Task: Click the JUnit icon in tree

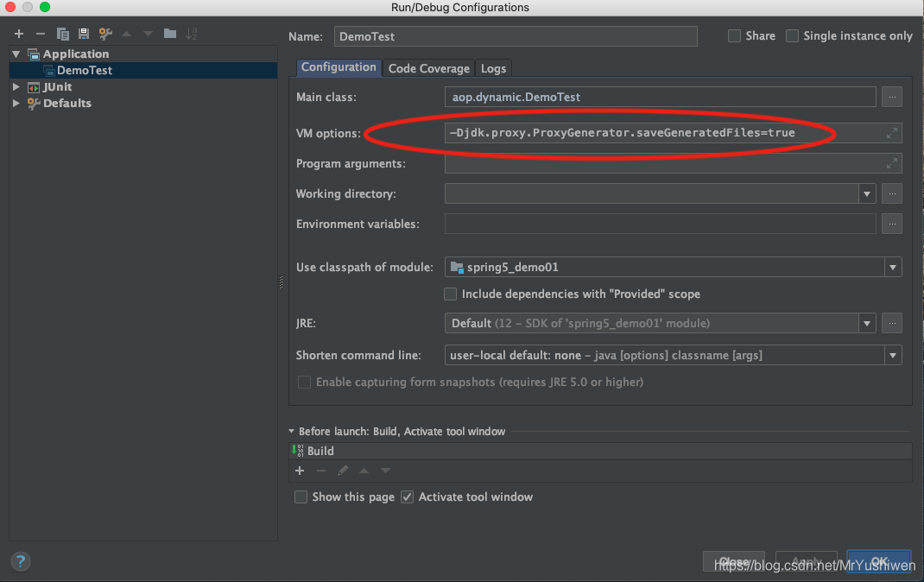Action: (x=34, y=87)
